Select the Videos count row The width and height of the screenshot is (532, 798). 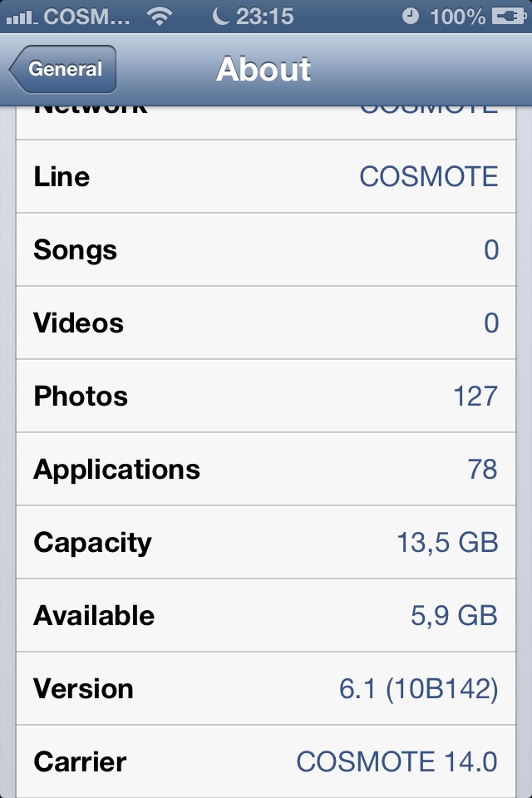266,323
